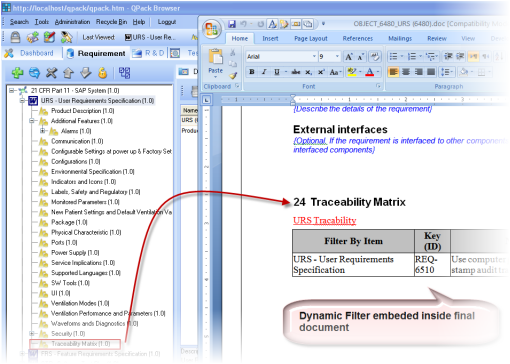Viewport: 510px width, 364px height.
Task: Click the bullet list icon
Action: click(394, 56)
